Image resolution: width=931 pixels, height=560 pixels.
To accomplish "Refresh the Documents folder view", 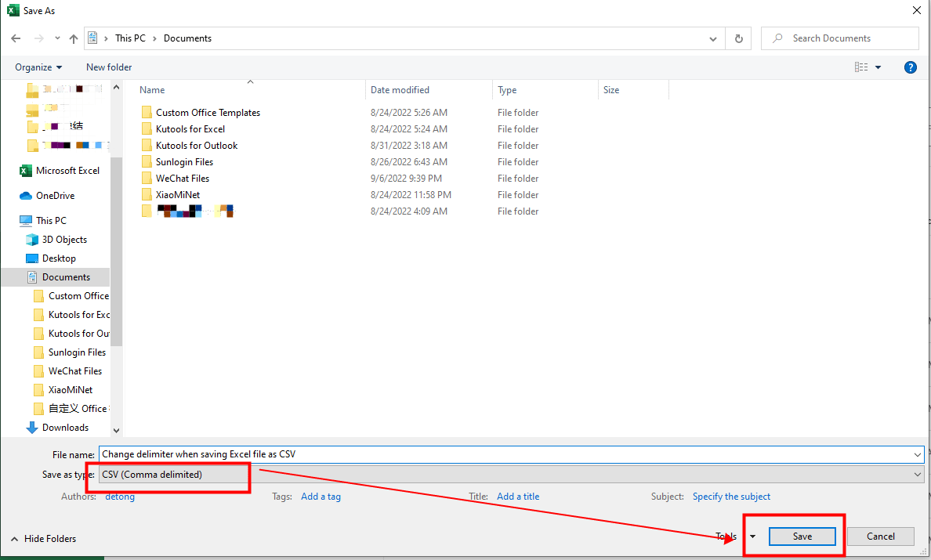I will [737, 38].
